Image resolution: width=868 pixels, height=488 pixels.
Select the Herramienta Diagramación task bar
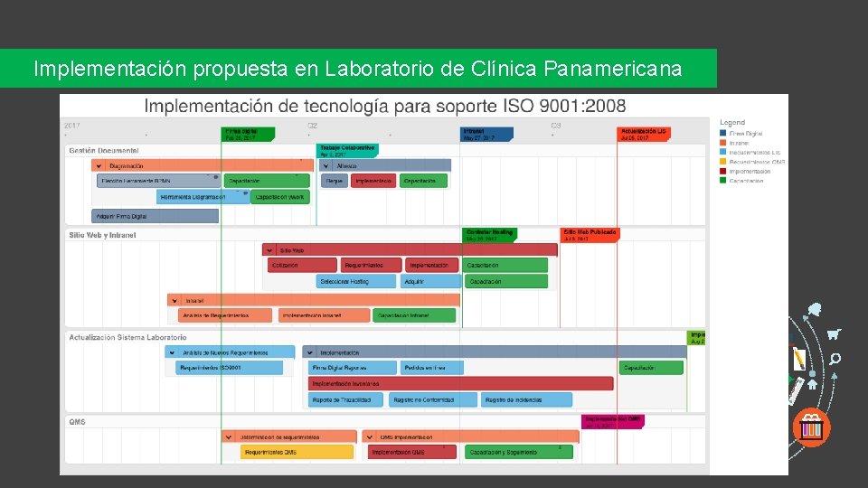(x=203, y=197)
